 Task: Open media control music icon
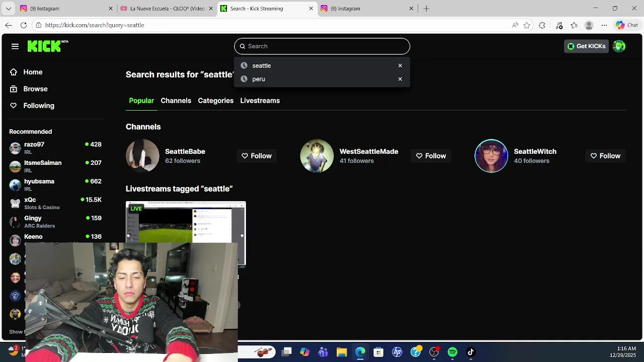[559, 25]
